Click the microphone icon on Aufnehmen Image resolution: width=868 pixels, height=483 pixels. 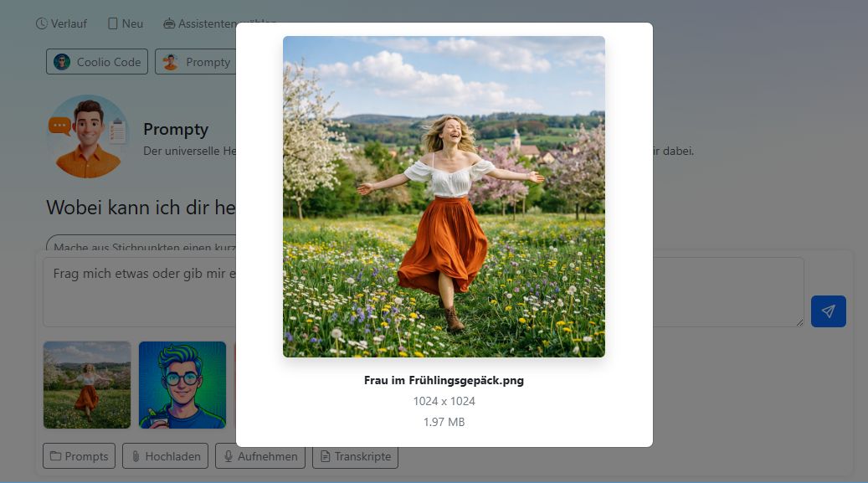point(228,456)
